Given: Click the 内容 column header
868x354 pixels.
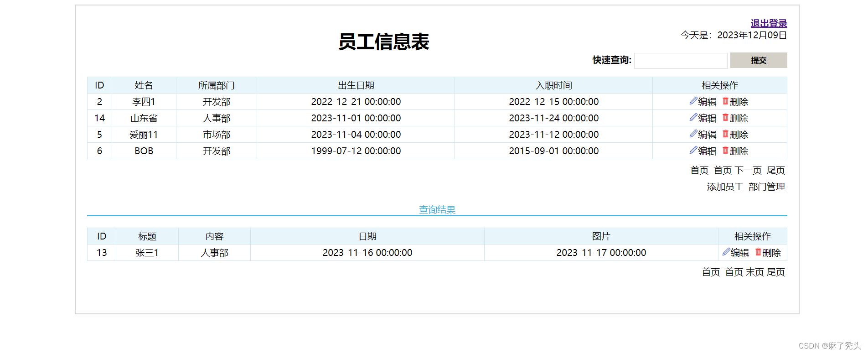Looking at the screenshot, I should pyautogui.click(x=215, y=236).
